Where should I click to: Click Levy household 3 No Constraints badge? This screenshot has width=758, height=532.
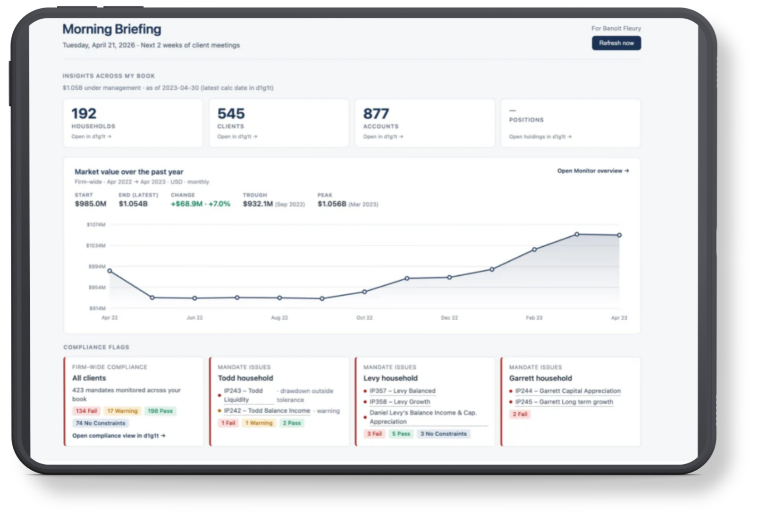click(443, 434)
